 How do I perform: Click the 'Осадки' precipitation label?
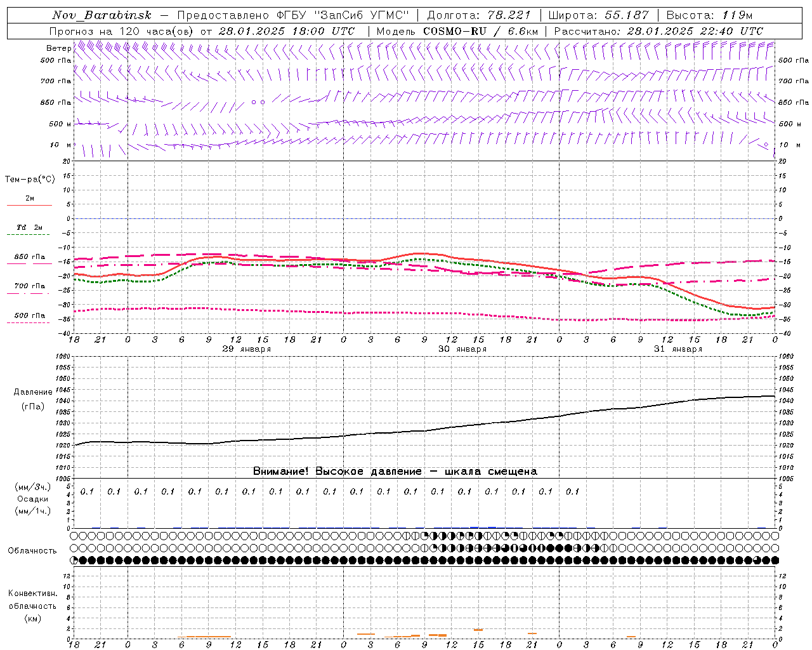(33, 499)
